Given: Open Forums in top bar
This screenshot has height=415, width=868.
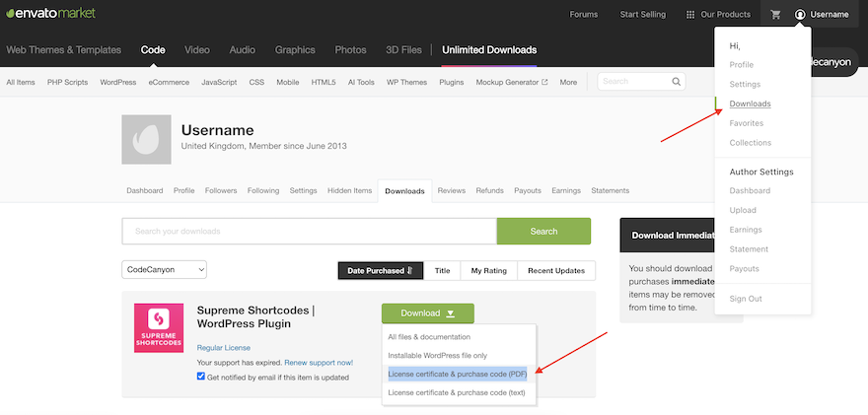Looking at the screenshot, I should click(584, 15).
